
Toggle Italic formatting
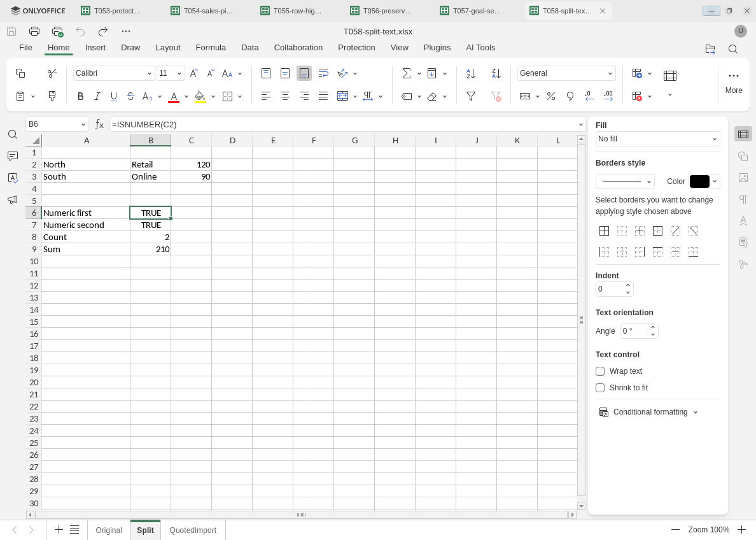coord(97,97)
